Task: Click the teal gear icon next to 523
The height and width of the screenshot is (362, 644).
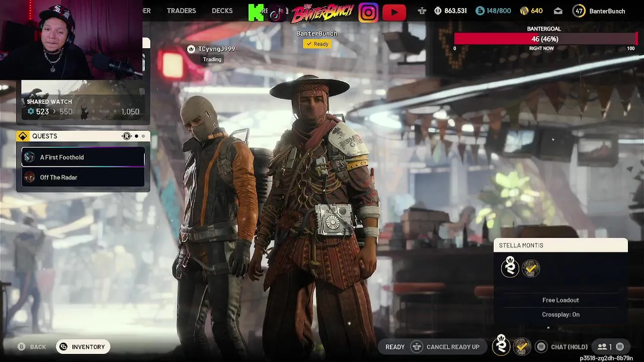Action: pyautogui.click(x=31, y=112)
